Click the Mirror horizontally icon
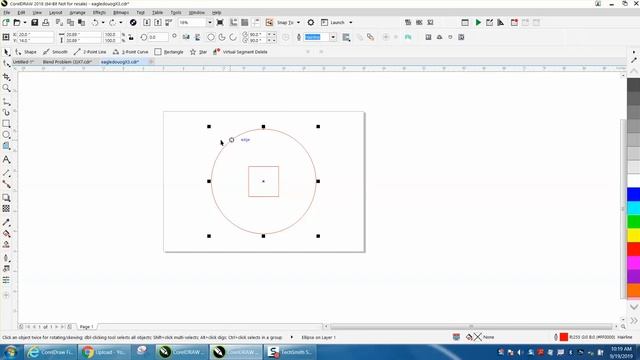The height and width of the screenshot is (360, 640). click(x=186, y=37)
